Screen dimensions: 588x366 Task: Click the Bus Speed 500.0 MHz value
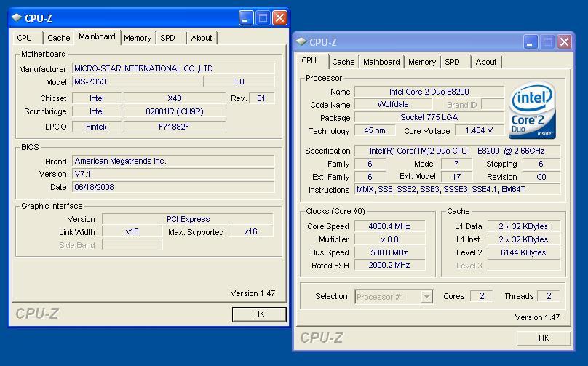(389, 252)
